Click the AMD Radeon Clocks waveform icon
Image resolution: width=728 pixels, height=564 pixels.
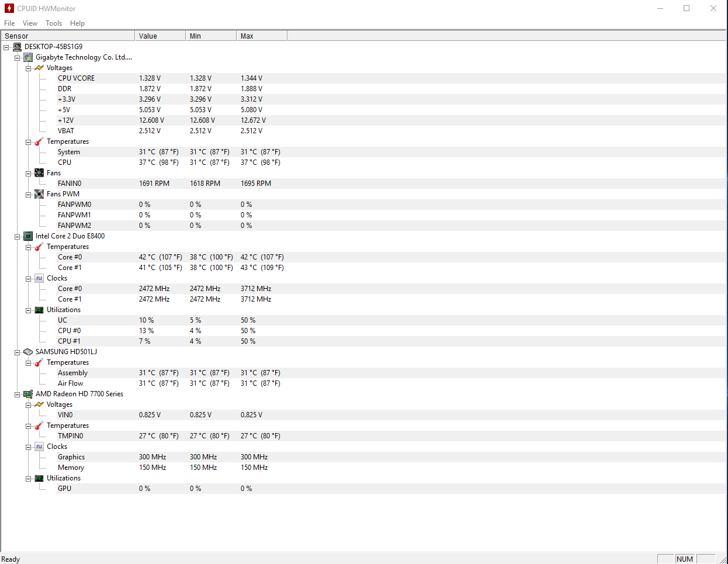tap(39, 447)
